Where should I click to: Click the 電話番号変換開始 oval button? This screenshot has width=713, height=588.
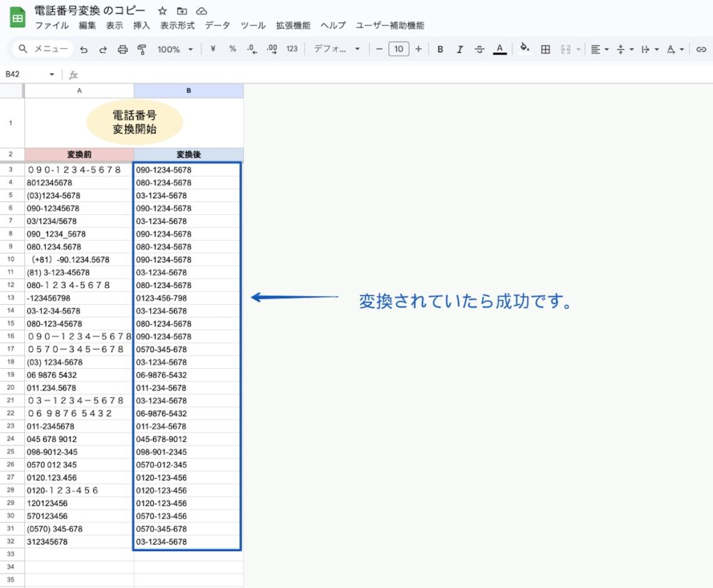click(x=134, y=122)
